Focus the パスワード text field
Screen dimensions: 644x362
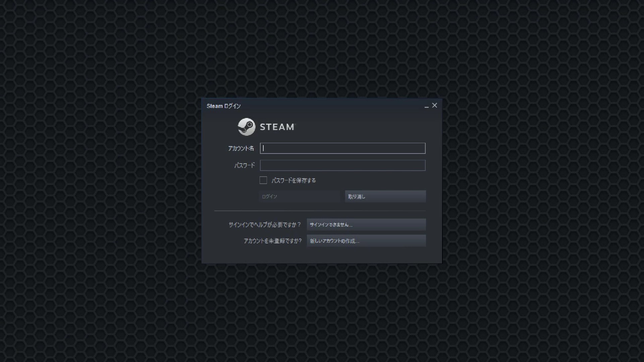(x=342, y=165)
